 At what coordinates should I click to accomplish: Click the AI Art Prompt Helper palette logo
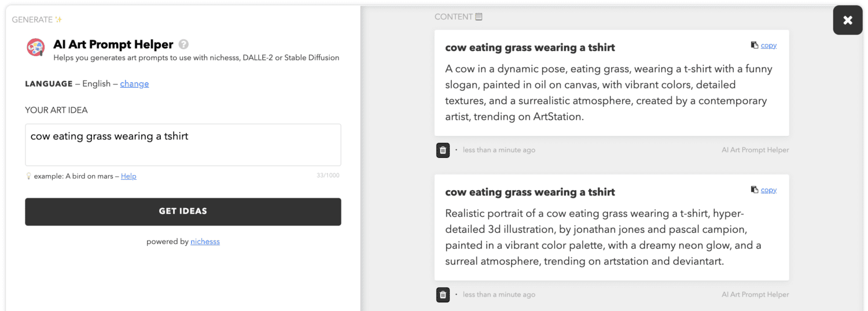click(x=36, y=47)
